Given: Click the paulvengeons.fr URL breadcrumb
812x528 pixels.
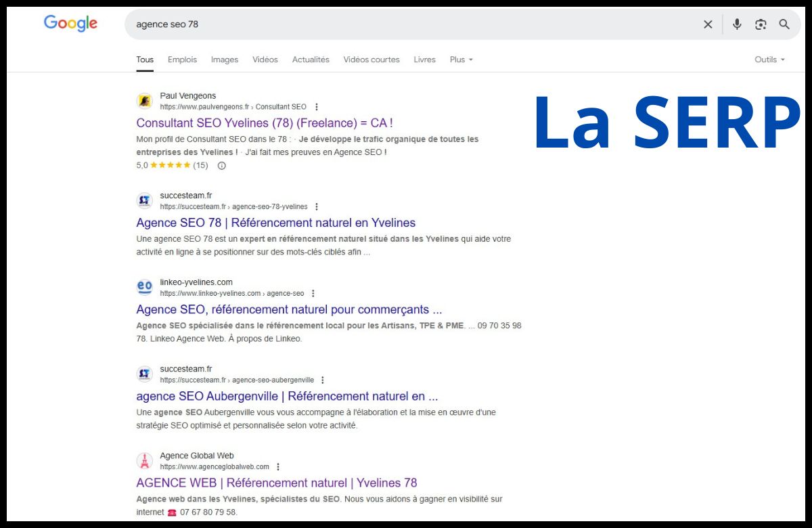Looking at the screenshot, I should pos(233,107).
